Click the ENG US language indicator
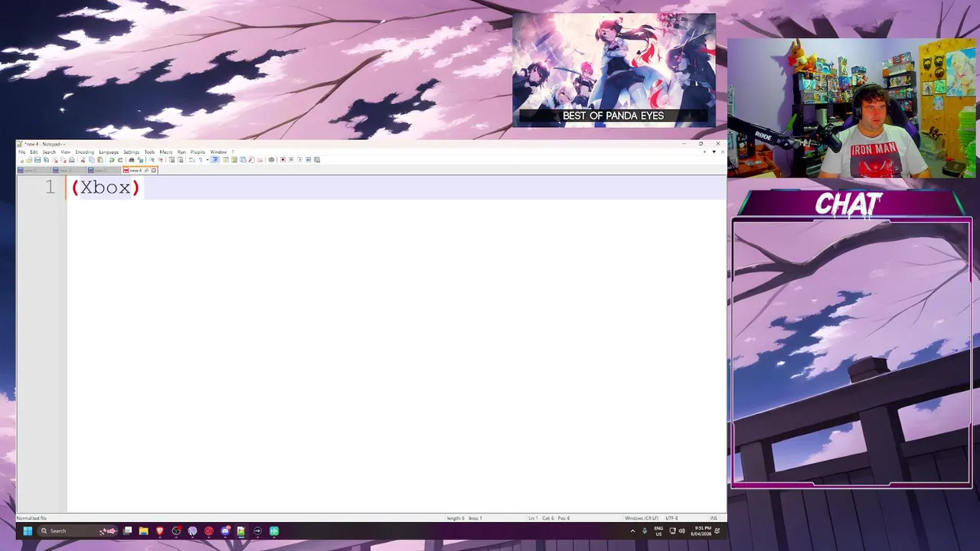Viewport: 980px width, 551px height. [658, 530]
